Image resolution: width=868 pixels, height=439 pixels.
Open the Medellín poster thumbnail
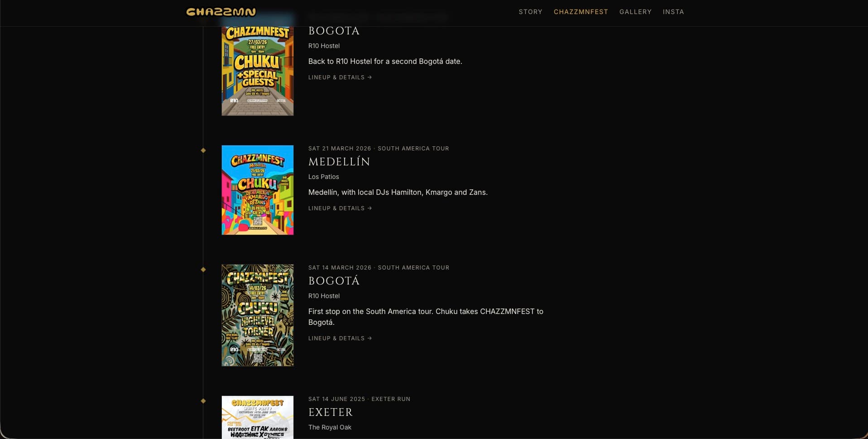click(x=258, y=190)
